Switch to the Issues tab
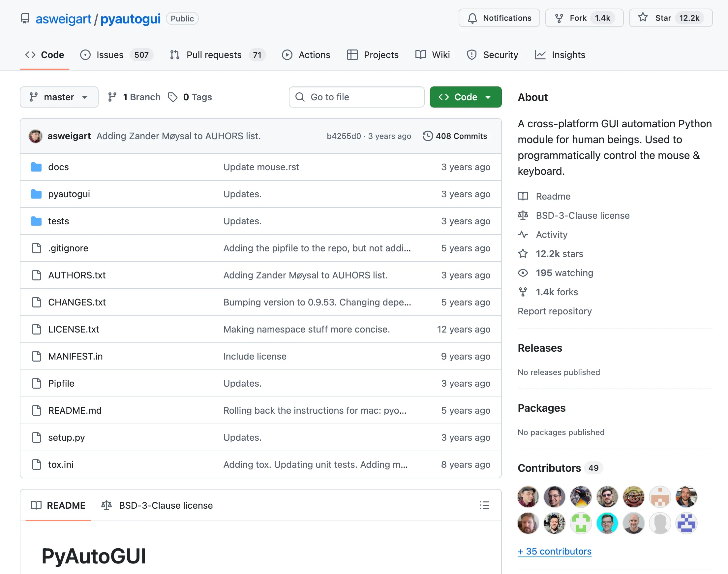Image resolution: width=728 pixels, height=574 pixels. coord(110,55)
